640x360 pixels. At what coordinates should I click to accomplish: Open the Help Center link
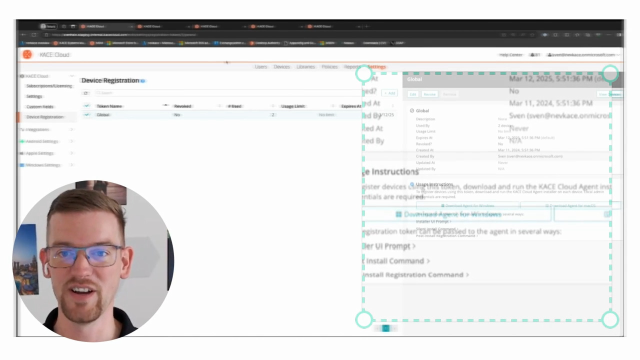point(511,55)
